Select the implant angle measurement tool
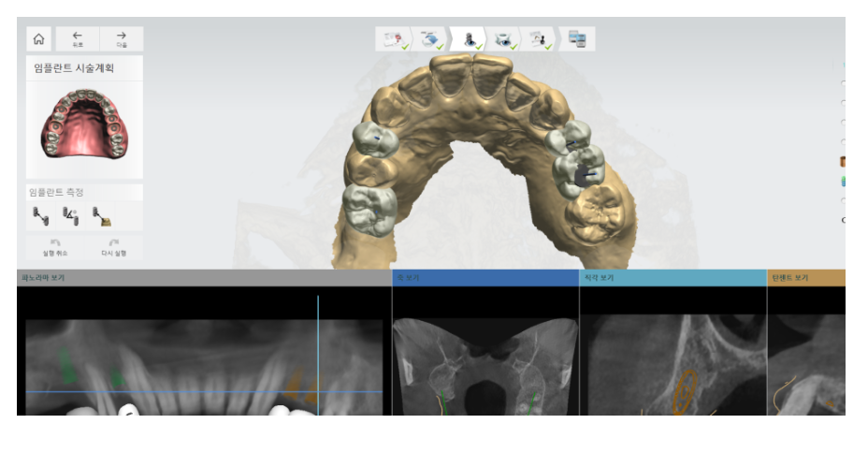 pos(70,217)
